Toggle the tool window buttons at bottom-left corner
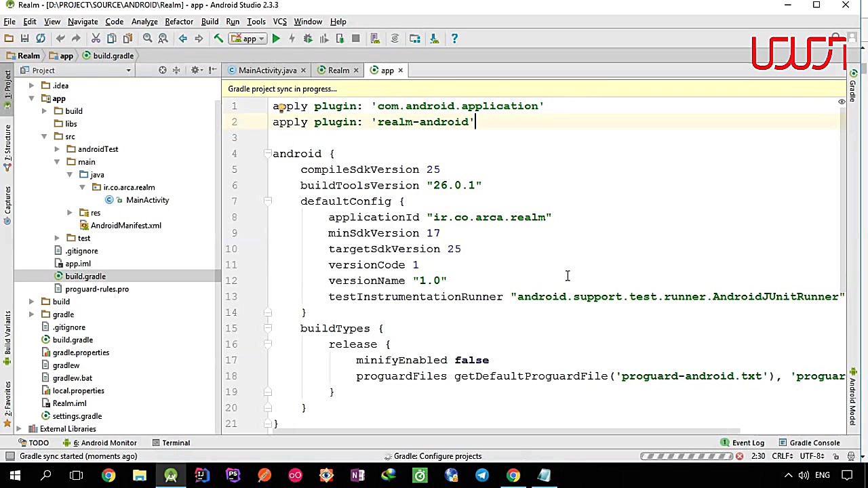The height and width of the screenshot is (488, 868). pyautogui.click(x=9, y=456)
